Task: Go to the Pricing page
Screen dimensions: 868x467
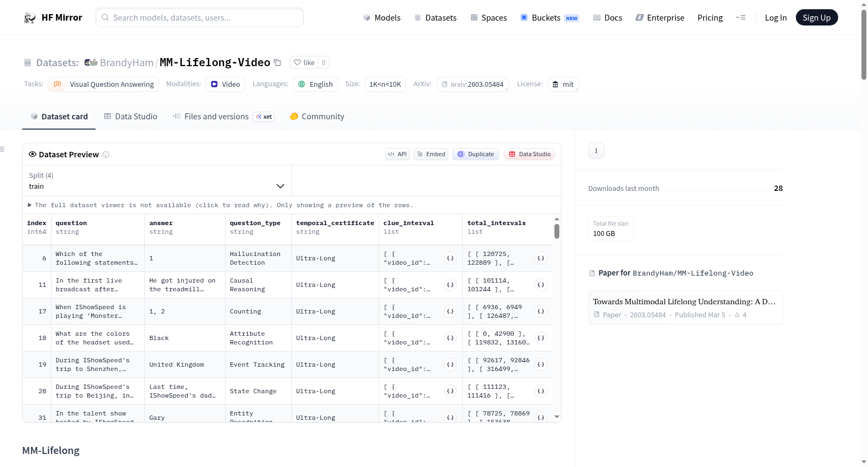Action: click(710, 18)
